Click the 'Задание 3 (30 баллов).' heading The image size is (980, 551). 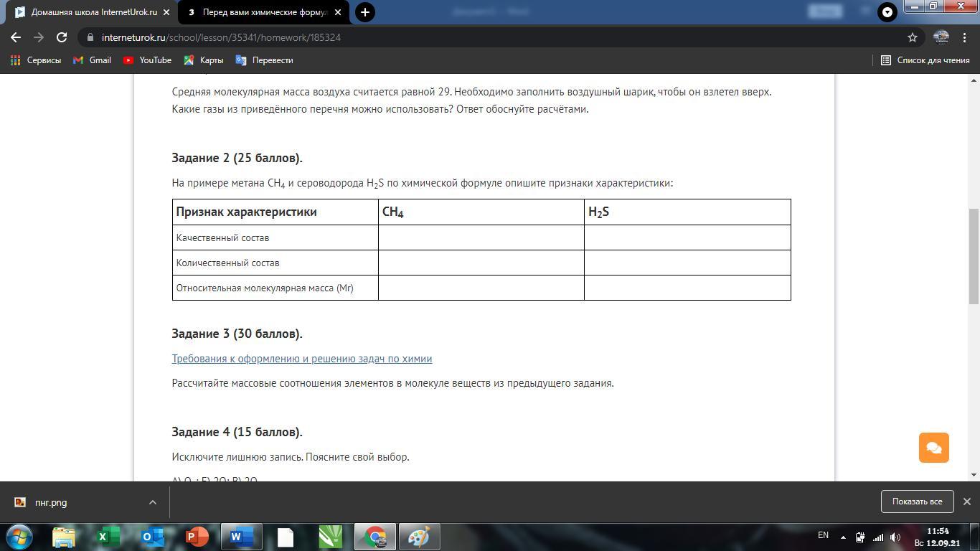pos(237,334)
